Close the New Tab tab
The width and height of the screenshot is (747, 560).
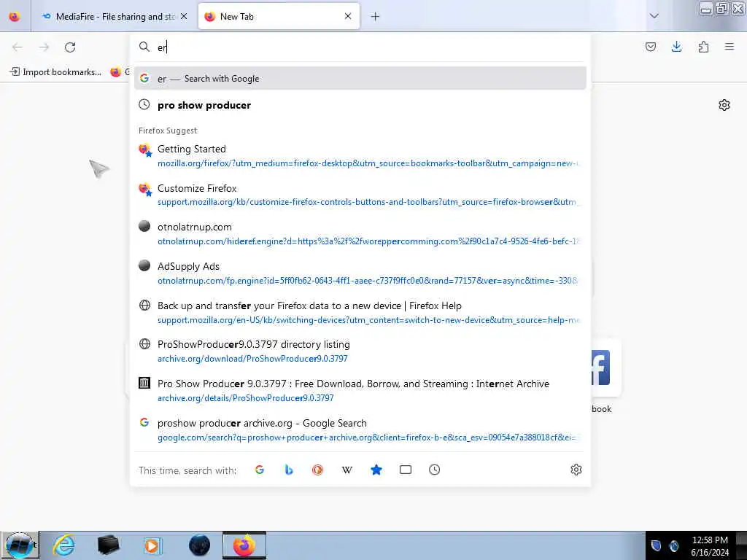(348, 17)
